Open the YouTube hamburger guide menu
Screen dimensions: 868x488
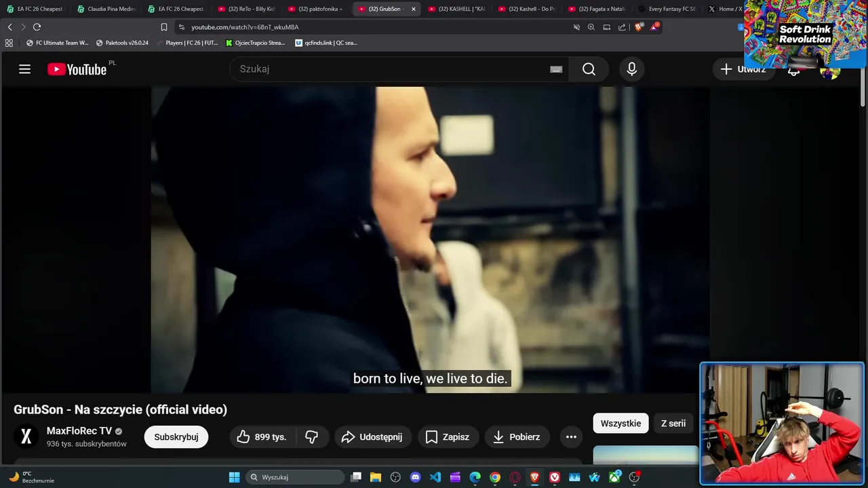pyautogui.click(x=25, y=69)
